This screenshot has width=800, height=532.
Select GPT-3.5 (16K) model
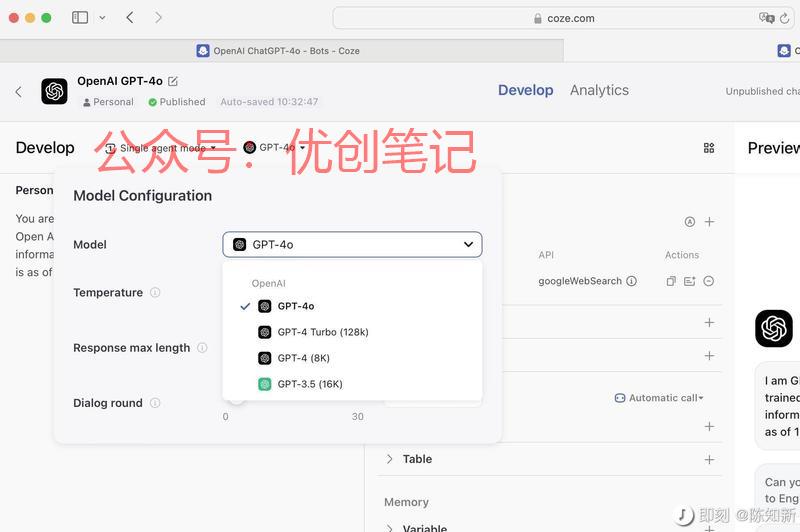pyautogui.click(x=352, y=384)
